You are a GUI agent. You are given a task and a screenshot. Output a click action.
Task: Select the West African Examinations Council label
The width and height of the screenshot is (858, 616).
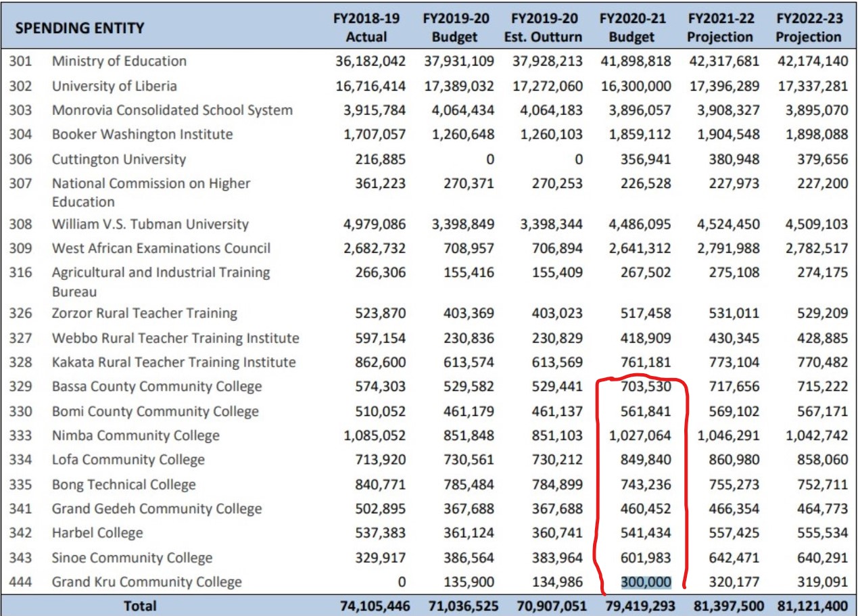[161, 248]
